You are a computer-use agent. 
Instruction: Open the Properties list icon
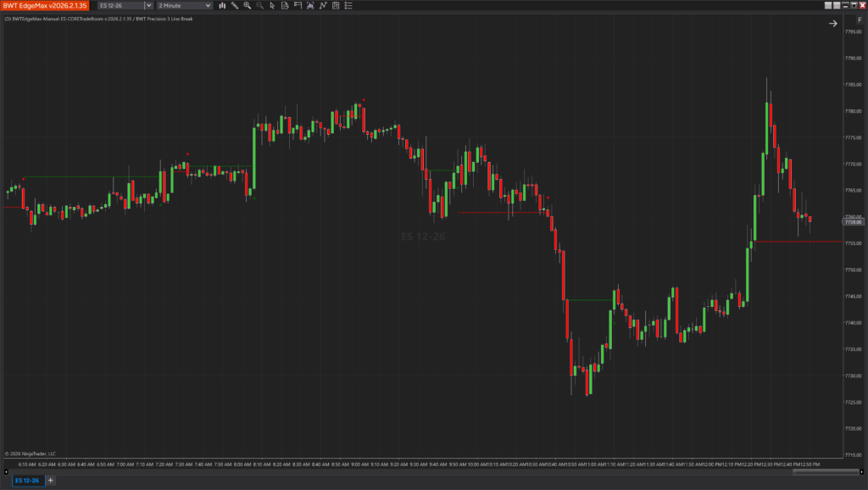click(x=348, y=6)
